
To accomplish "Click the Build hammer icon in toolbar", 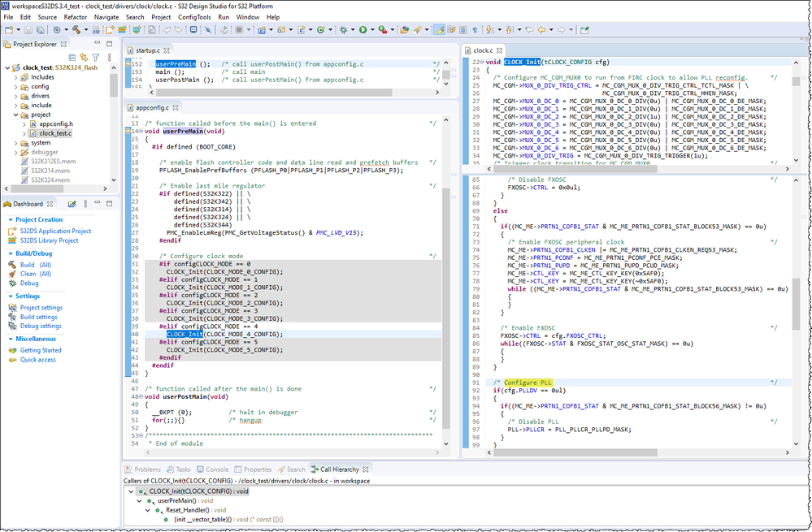I will (x=76, y=30).
